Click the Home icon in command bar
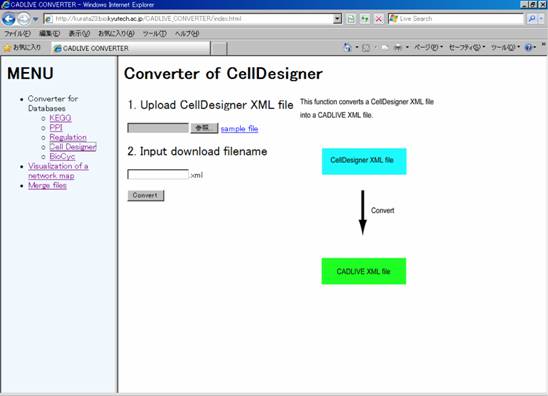Image resolution: width=548 pixels, height=396 pixels. point(347,47)
